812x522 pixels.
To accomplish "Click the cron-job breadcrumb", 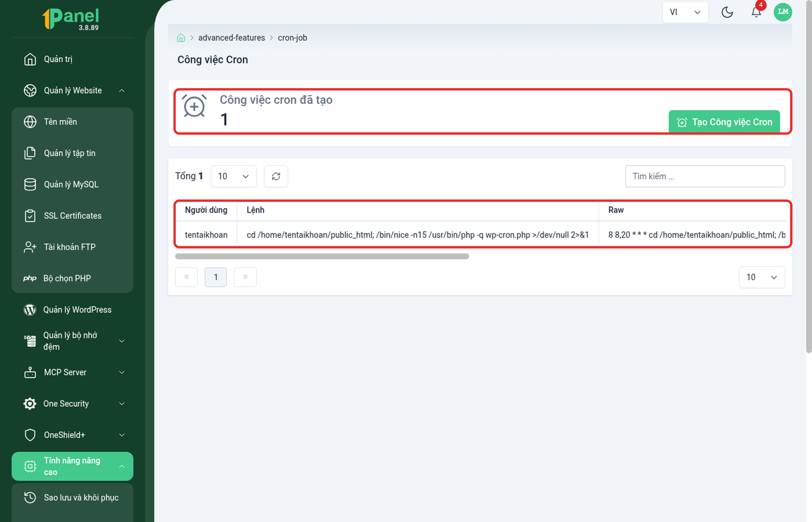I will tap(292, 38).
